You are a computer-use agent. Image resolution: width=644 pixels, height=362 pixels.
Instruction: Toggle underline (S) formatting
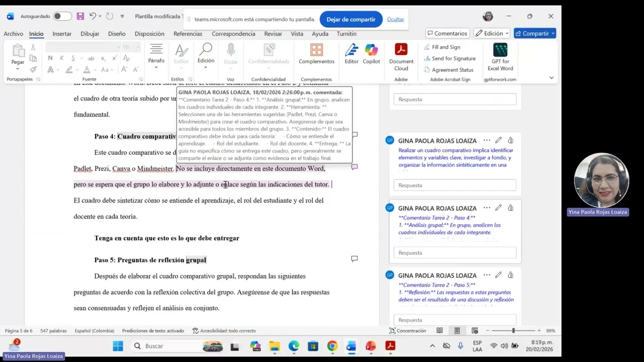[73, 58]
